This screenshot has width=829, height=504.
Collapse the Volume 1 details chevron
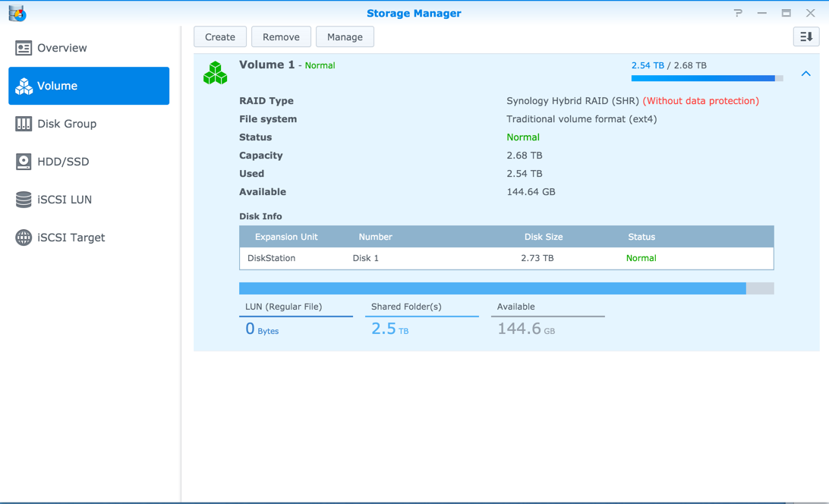(805, 74)
